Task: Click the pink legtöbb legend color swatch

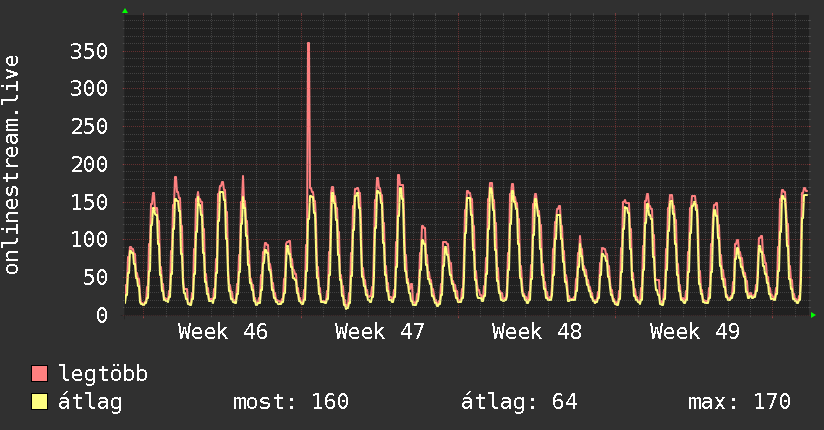Action: pyautogui.click(x=39, y=373)
